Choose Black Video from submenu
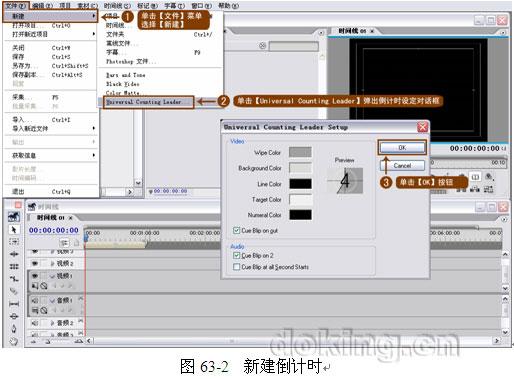 (x=122, y=84)
